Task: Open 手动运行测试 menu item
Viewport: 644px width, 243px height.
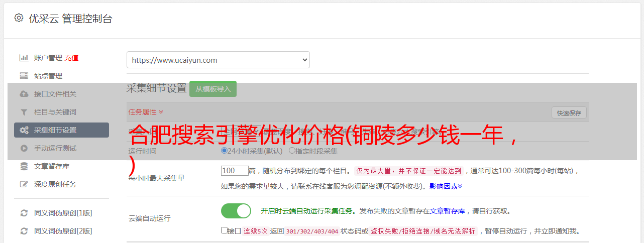Action: pyautogui.click(x=55, y=148)
